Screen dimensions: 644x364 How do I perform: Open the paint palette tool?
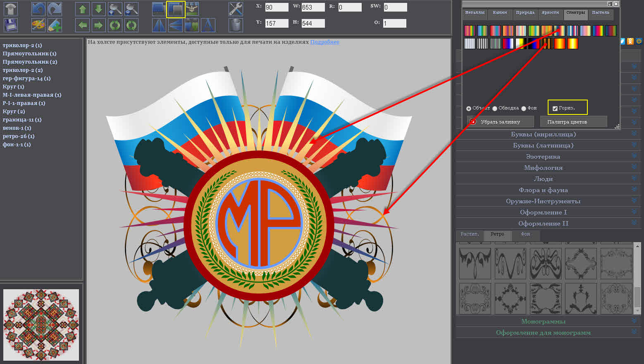(x=38, y=25)
